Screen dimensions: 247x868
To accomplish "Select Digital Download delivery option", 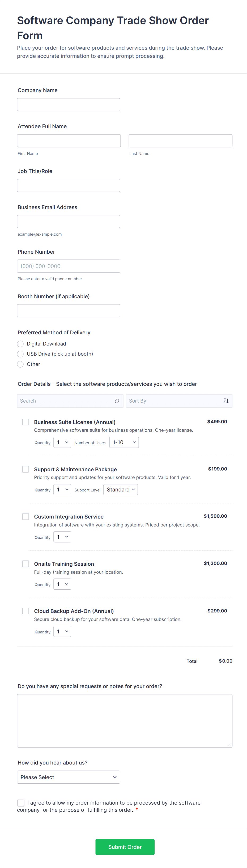I will 21,344.
